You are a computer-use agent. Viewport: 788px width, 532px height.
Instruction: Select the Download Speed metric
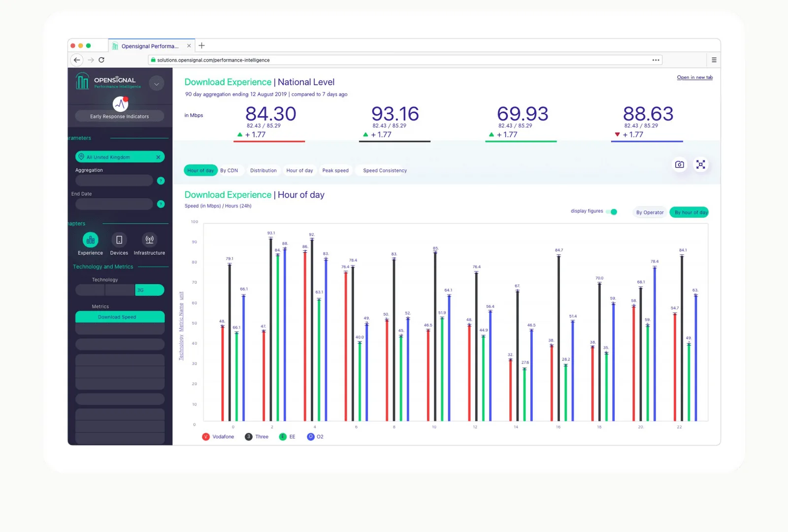tap(120, 317)
